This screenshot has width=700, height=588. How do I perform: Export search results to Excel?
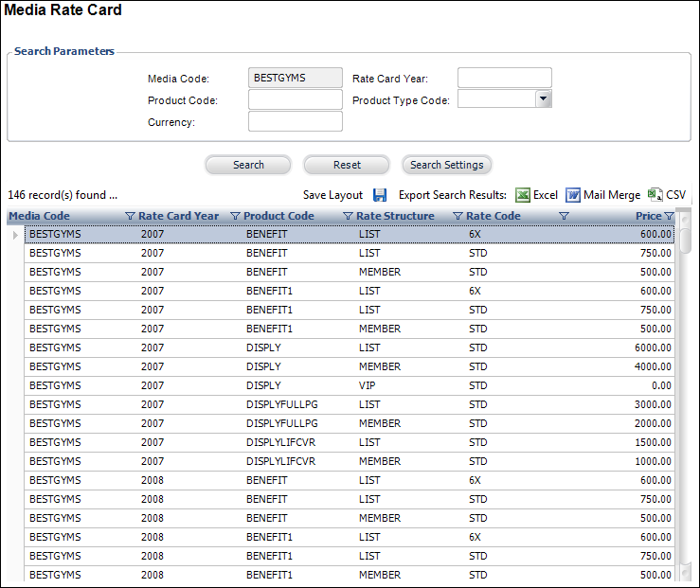tap(523, 195)
